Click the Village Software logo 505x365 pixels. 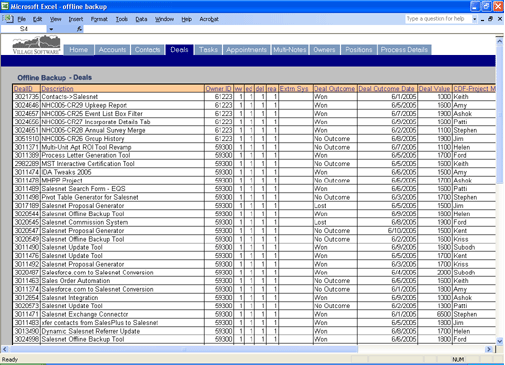(x=36, y=45)
